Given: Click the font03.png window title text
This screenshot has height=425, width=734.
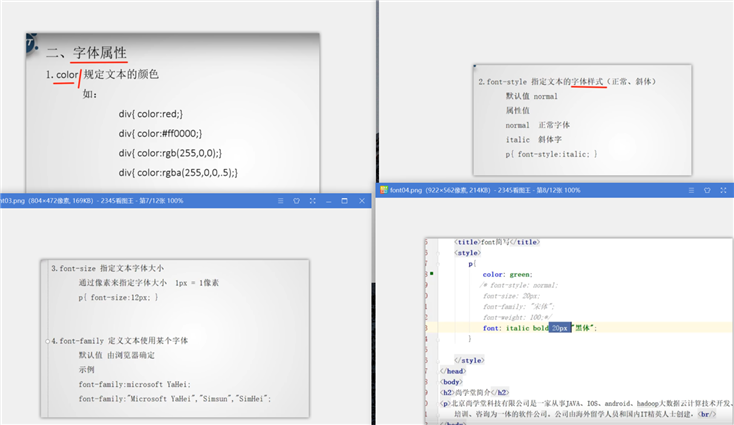Looking at the screenshot, I should pyautogui.click(x=92, y=201).
